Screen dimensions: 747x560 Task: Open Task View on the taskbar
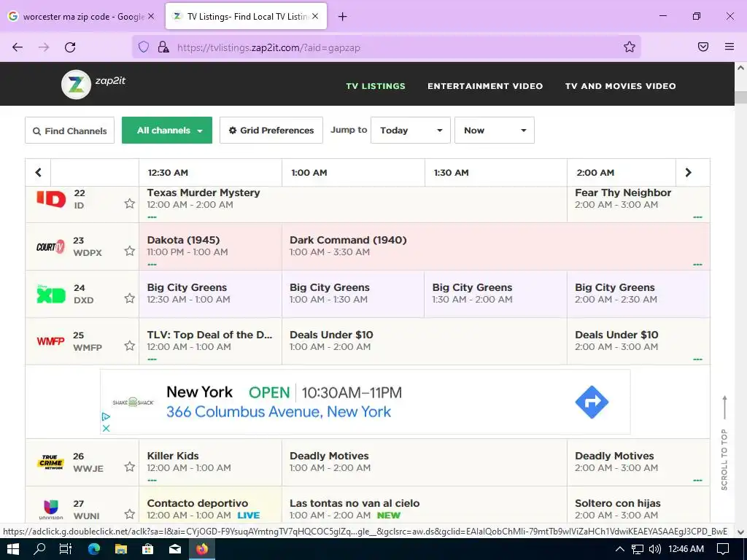[x=66, y=549]
